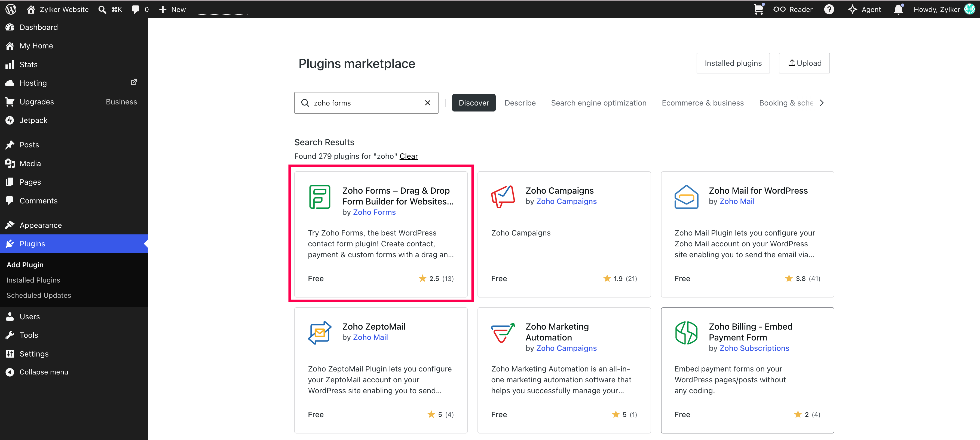Open Comments in sidebar
This screenshot has height=440, width=980.
74,201
